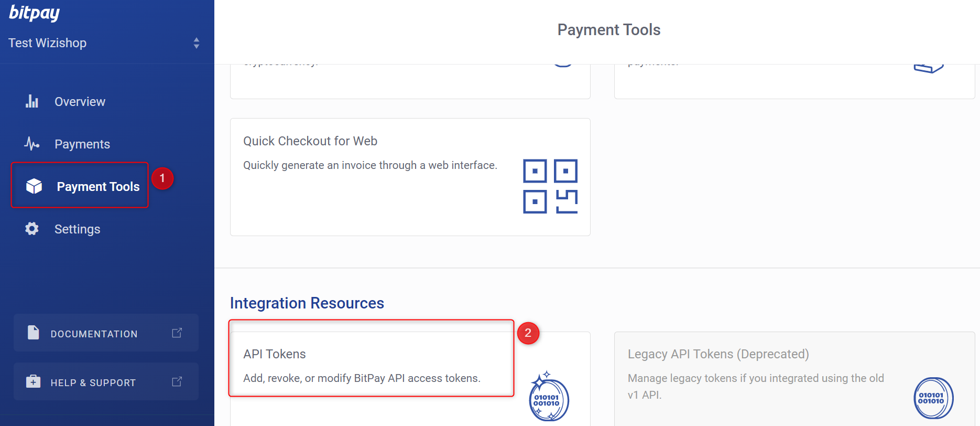Open Settings in sidebar
Image resolution: width=980 pixels, height=426 pixels.
click(77, 229)
